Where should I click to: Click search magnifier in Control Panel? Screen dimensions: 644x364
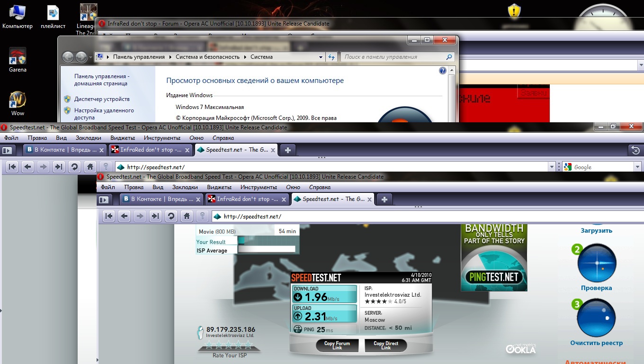[x=449, y=57]
